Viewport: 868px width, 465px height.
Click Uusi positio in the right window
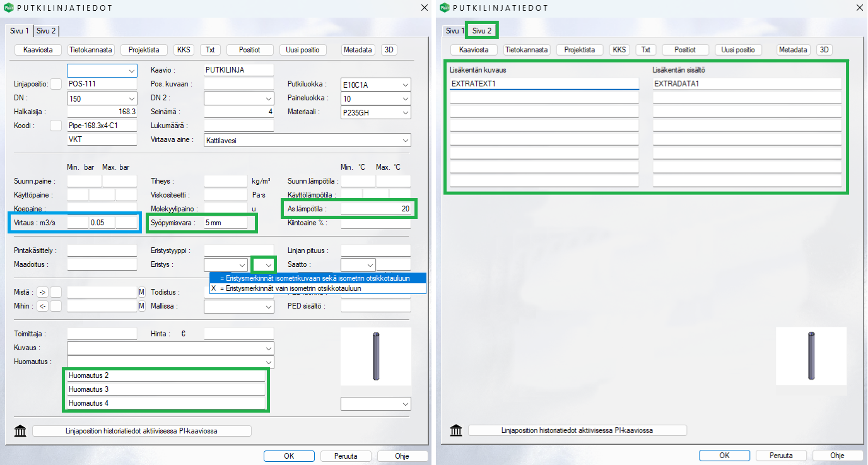pos(738,50)
